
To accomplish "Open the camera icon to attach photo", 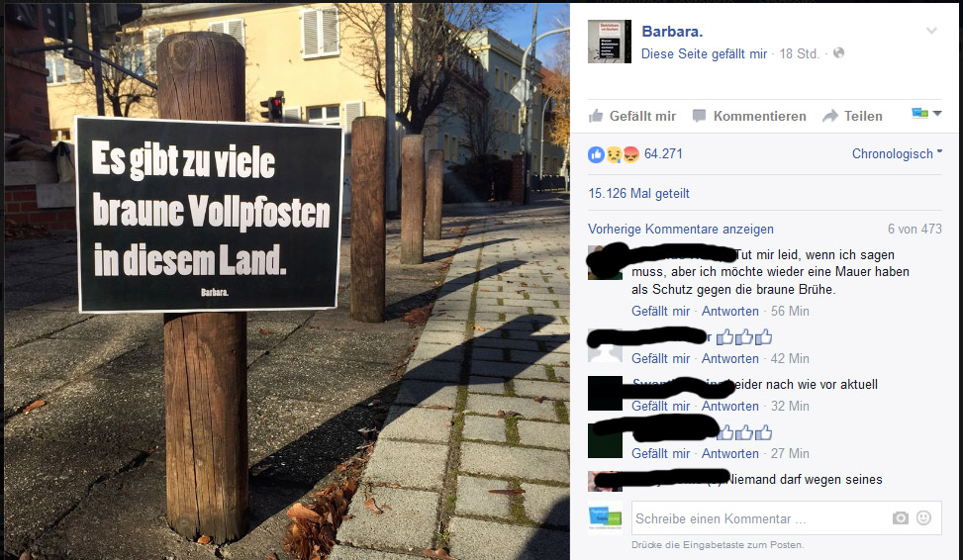I will pos(901,518).
